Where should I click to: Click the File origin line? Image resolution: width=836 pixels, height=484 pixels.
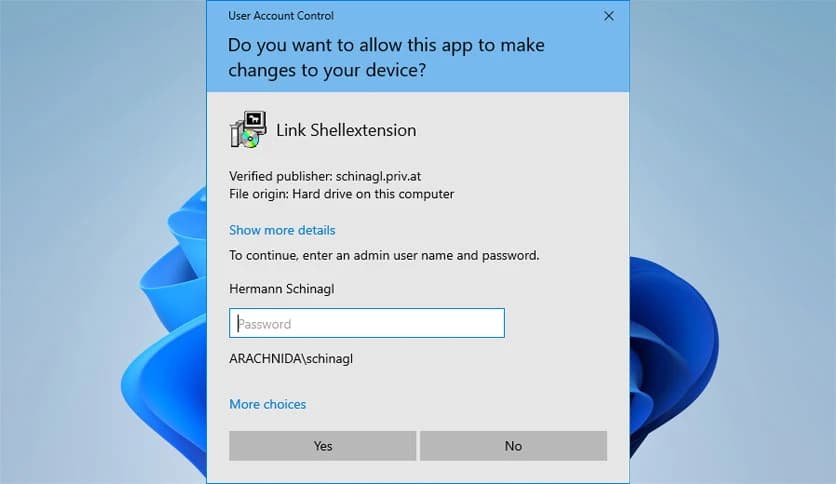click(342, 194)
